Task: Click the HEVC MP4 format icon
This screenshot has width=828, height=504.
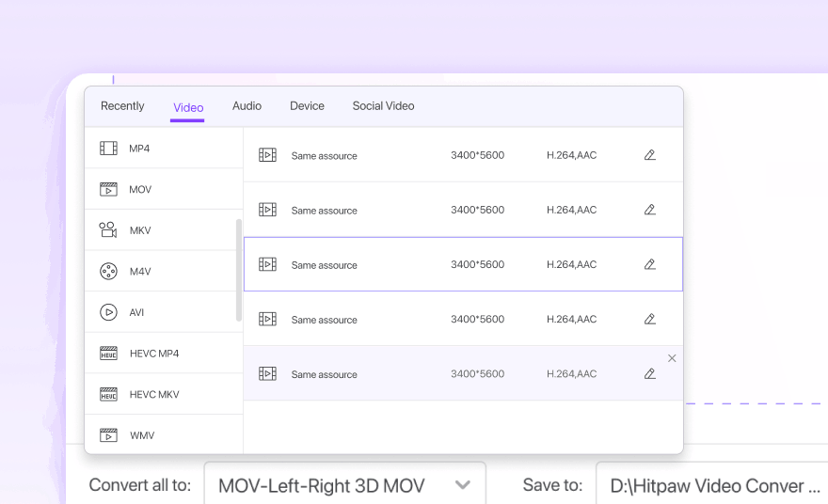Action: tap(108, 354)
